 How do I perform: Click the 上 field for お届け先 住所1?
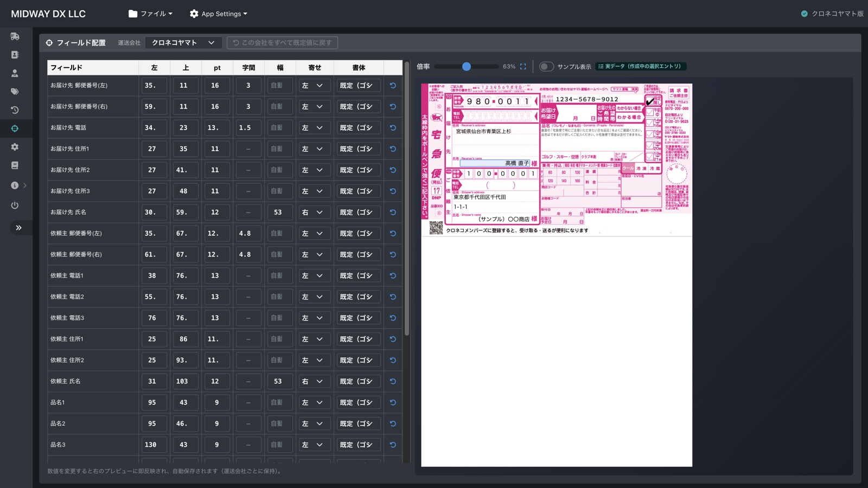click(186, 149)
